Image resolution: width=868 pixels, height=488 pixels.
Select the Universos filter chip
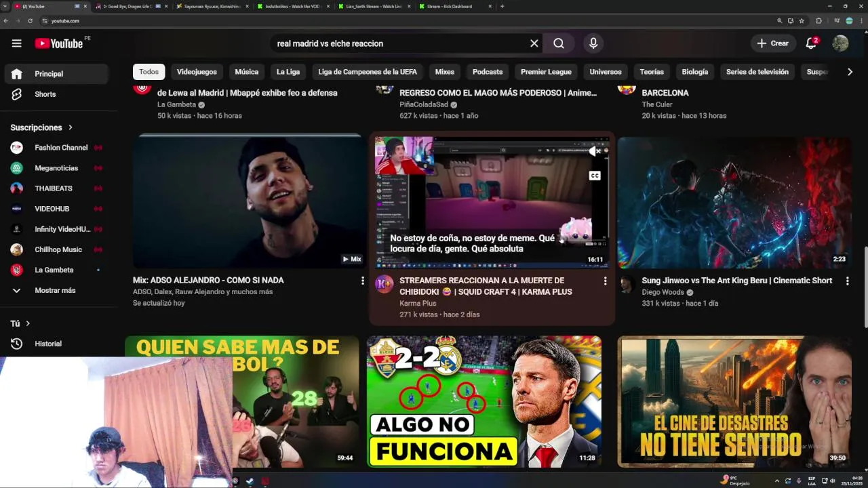606,72
